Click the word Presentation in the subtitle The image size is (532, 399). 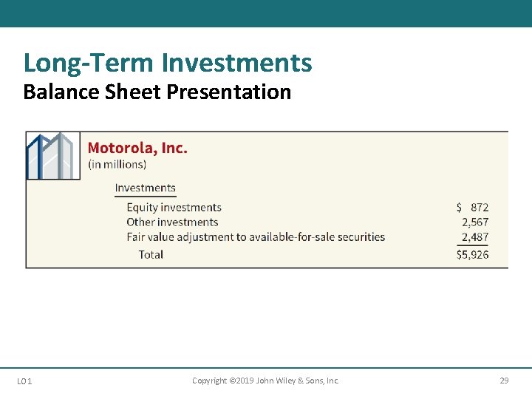(x=228, y=92)
